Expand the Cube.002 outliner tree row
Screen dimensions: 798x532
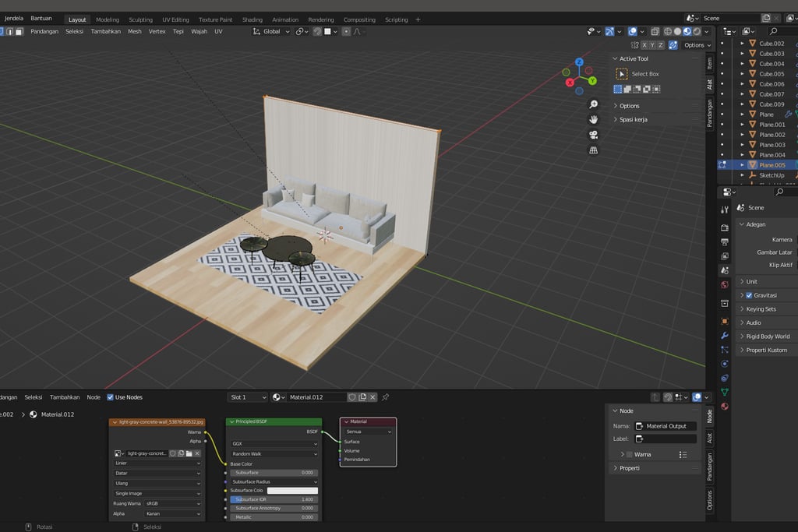tap(742, 44)
